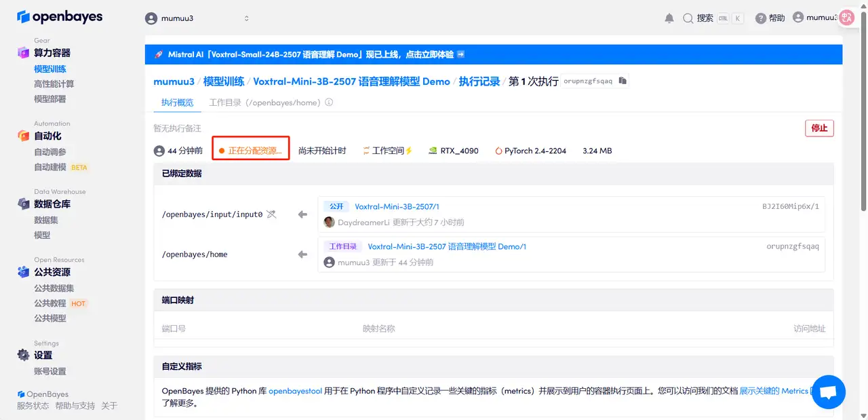Click the 正在分配资源 status text

tap(255, 151)
